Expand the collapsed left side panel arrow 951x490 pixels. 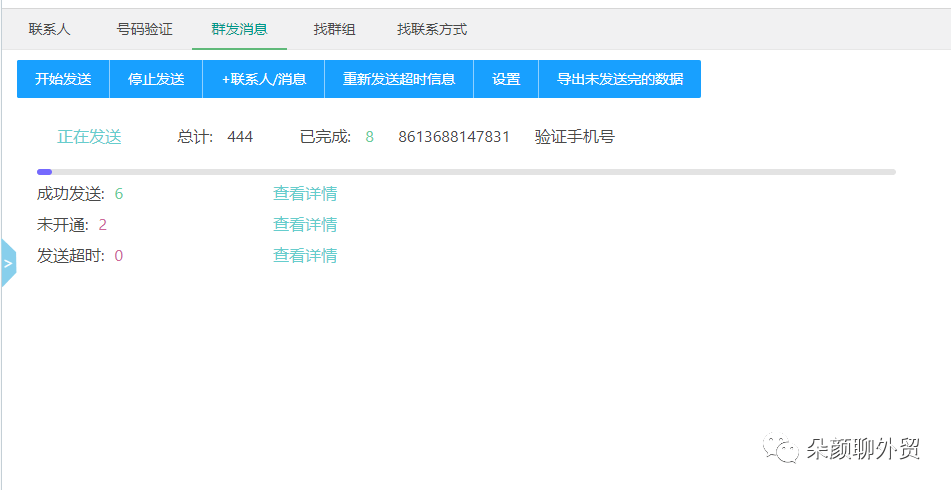click(8, 264)
